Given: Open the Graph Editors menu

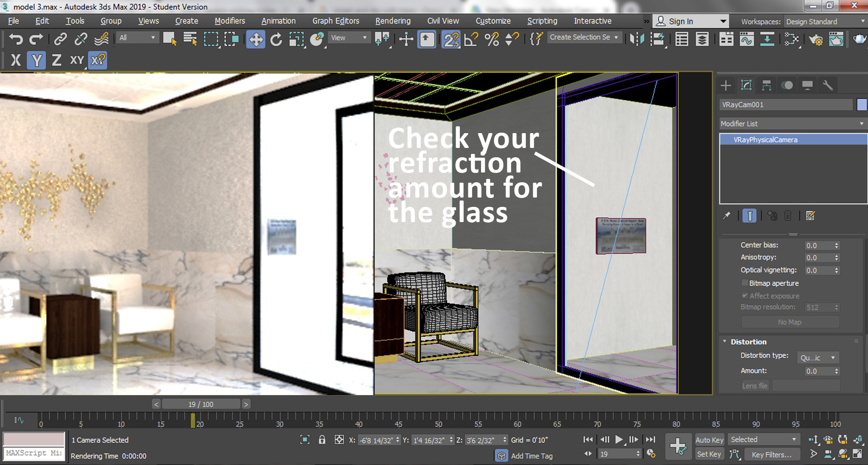Looking at the screenshot, I should [336, 20].
